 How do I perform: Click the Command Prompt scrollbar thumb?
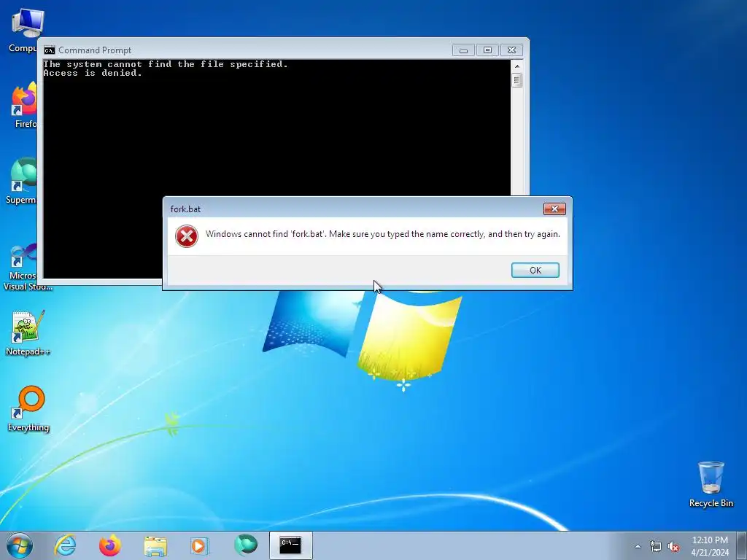point(517,80)
